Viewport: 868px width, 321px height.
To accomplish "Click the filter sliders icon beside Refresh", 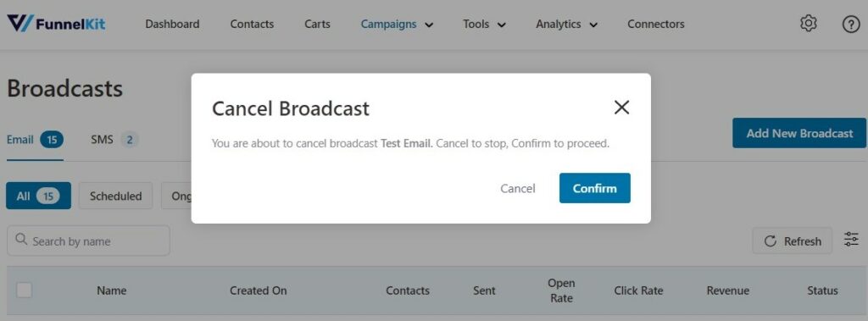I will tap(851, 241).
